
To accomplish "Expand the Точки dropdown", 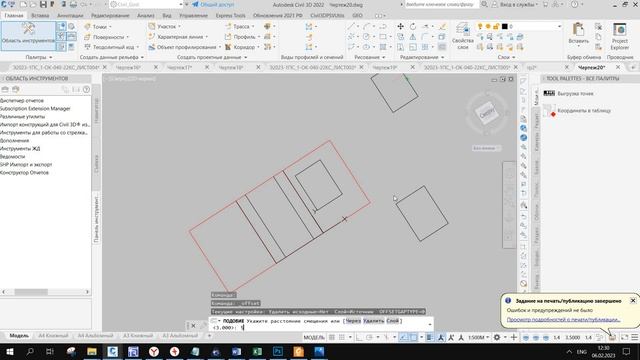I will click(x=109, y=27).
